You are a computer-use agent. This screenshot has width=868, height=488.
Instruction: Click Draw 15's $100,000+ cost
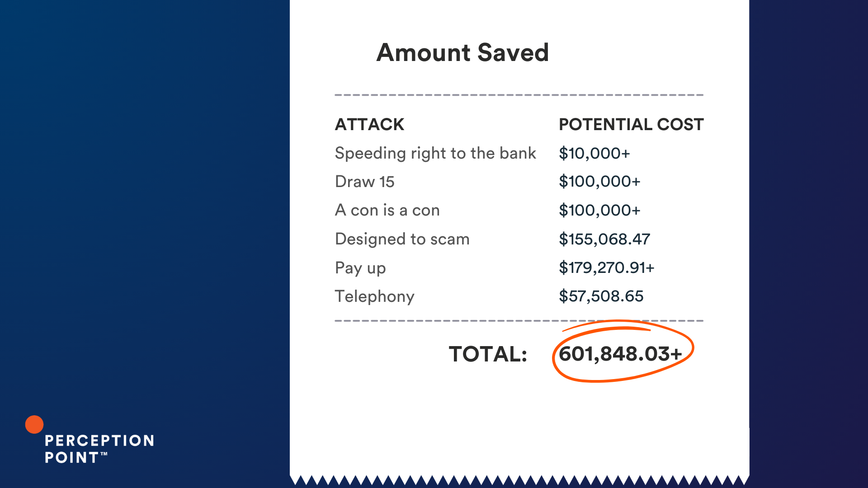pos(599,182)
